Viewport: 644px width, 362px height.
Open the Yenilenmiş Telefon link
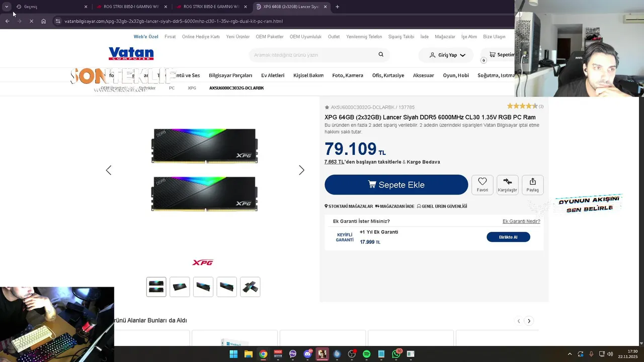[364, 37]
